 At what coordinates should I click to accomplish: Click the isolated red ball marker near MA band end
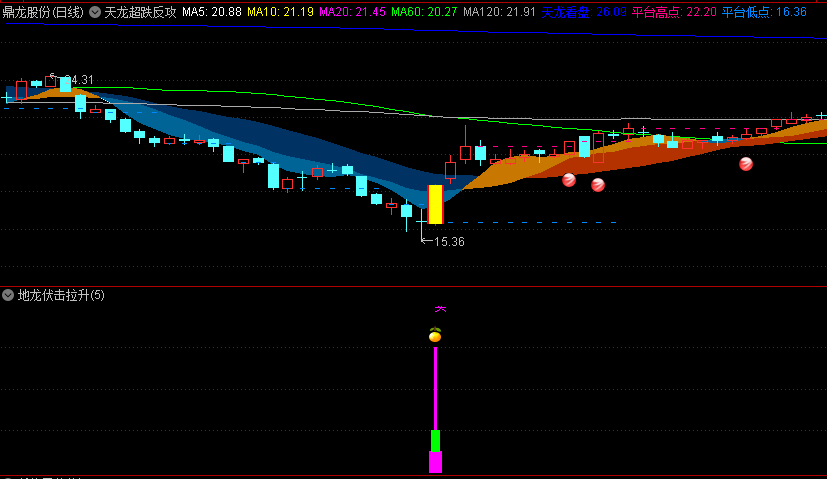click(x=746, y=164)
